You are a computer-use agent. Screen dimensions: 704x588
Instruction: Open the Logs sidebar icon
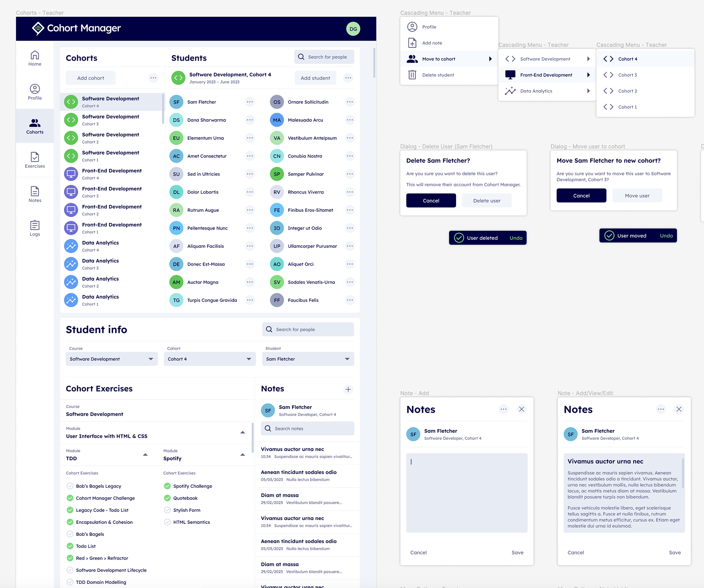(x=35, y=228)
